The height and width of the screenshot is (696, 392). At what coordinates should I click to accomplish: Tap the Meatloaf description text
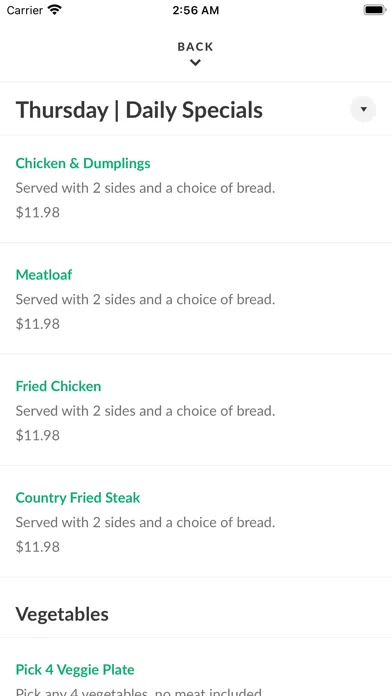[x=146, y=300]
